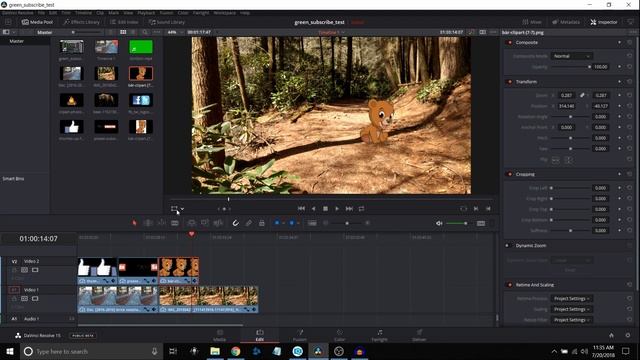
Task: Show the Metadata panel
Action: click(x=566, y=22)
